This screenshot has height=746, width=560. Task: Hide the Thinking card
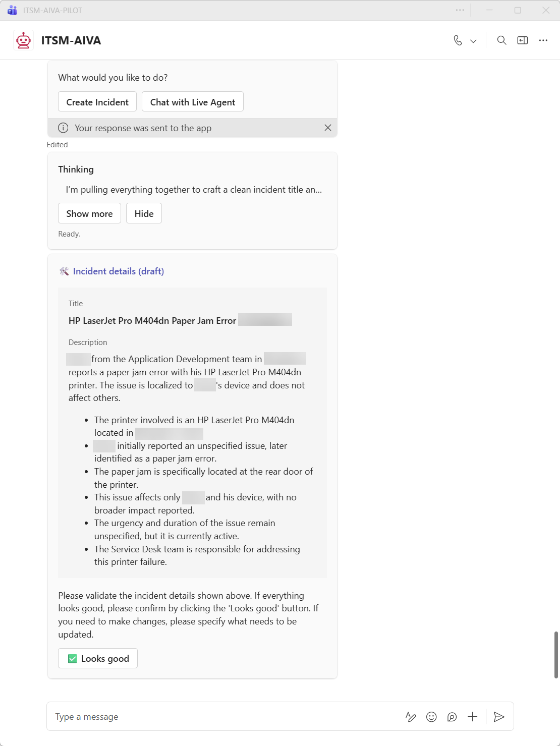pos(144,213)
